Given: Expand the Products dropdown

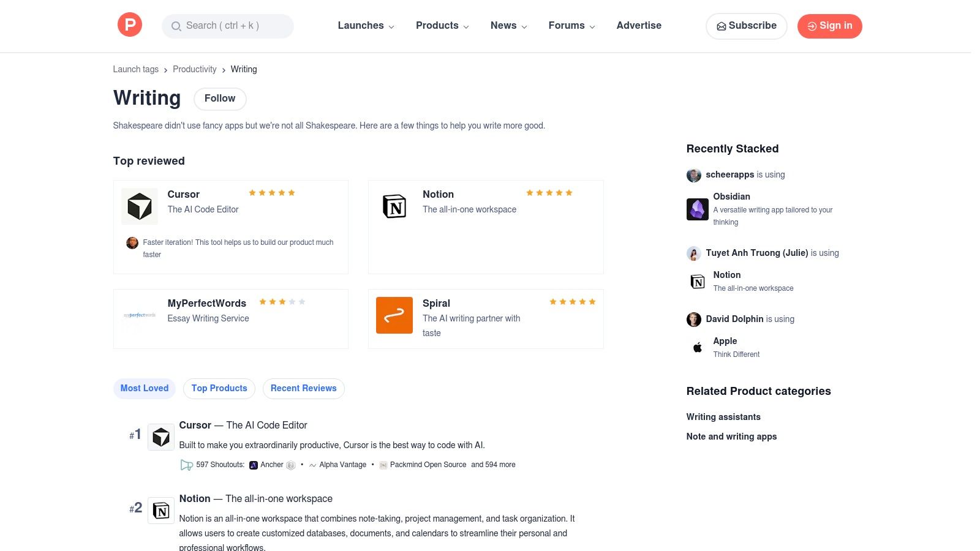Looking at the screenshot, I should [x=442, y=26].
